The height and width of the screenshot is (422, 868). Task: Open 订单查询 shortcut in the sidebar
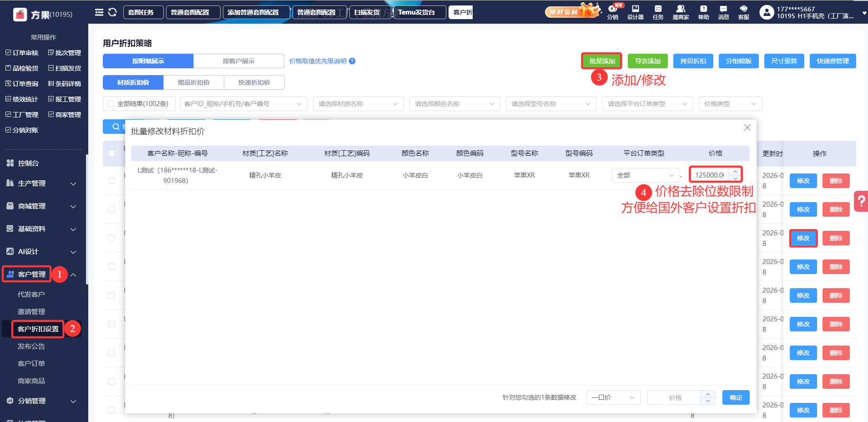(22, 84)
